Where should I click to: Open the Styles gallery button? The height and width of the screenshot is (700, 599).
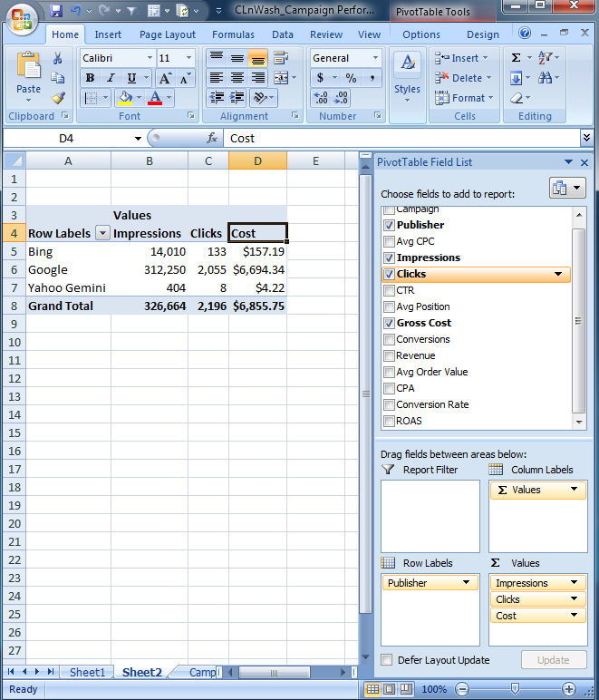coord(407,78)
